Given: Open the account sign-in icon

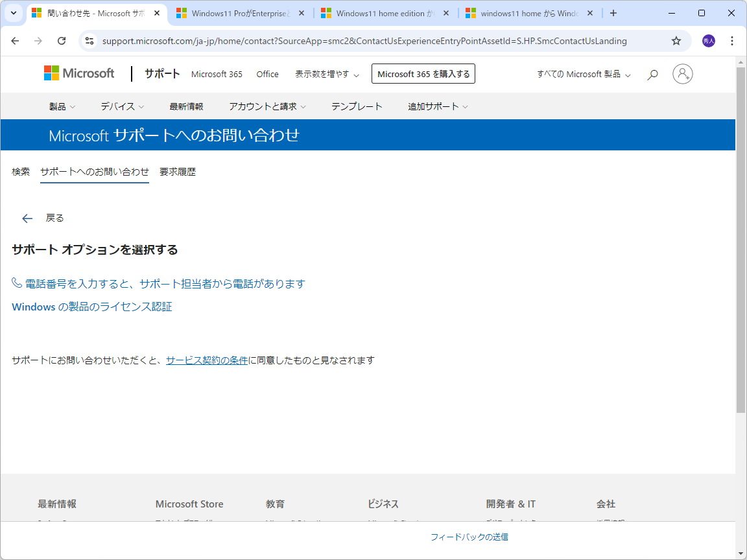Looking at the screenshot, I should point(682,74).
